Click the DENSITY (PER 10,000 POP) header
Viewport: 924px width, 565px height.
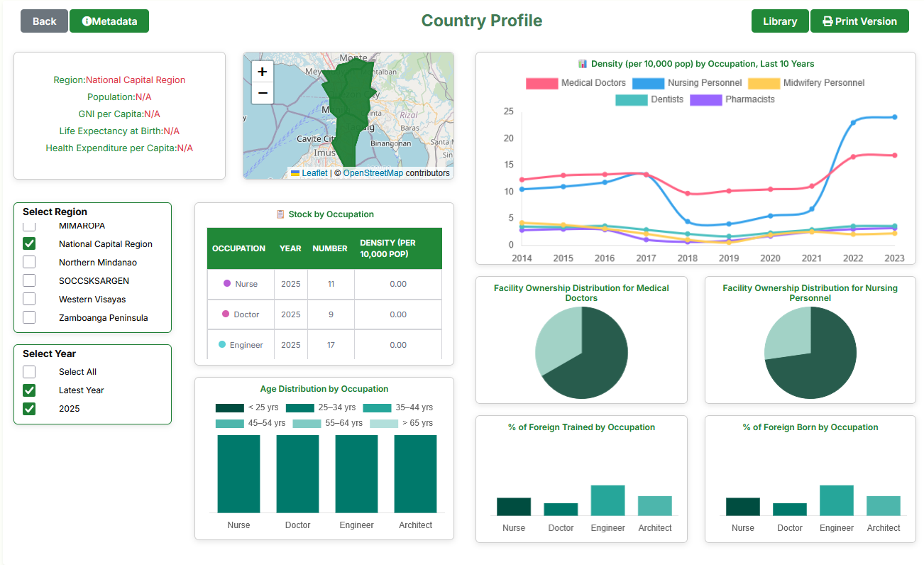398,248
